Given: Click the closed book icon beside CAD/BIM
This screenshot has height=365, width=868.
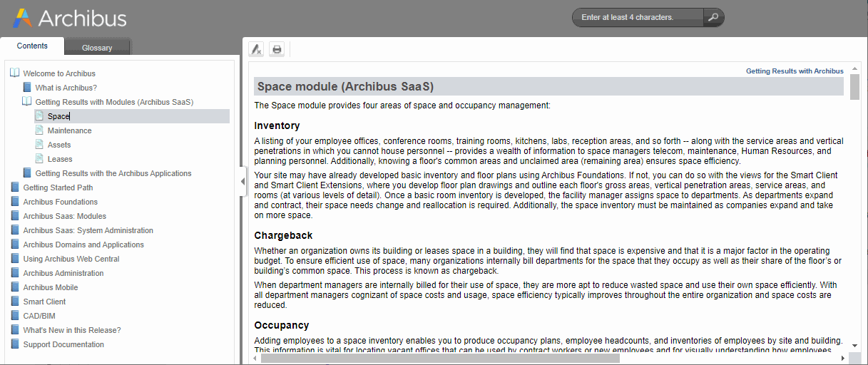Looking at the screenshot, I should (x=15, y=316).
